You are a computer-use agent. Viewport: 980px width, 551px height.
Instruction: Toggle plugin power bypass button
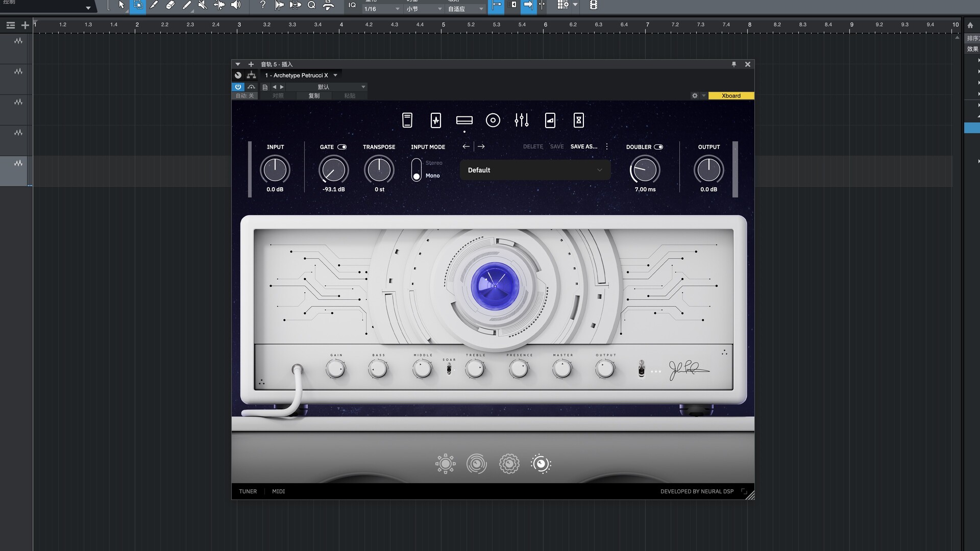238,87
